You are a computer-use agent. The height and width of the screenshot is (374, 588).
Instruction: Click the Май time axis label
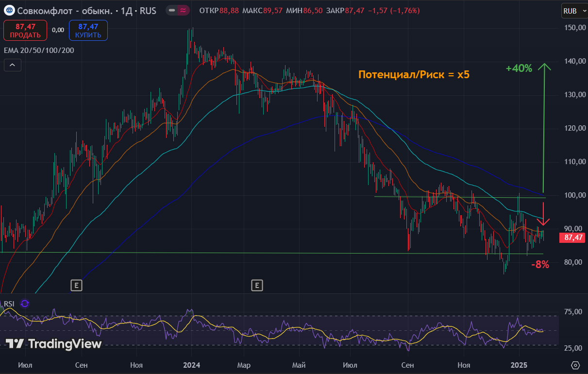[300, 365]
